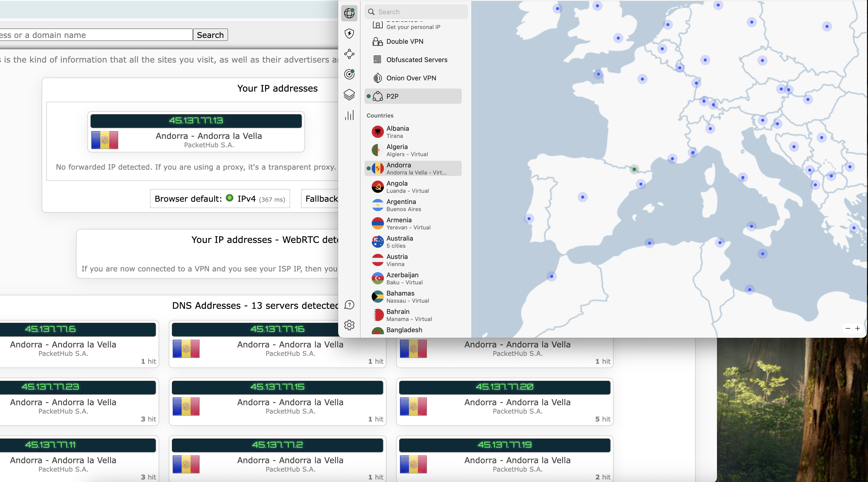Select Albania from the country list
The width and height of the screenshot is (868, 482).
pyautogui.click(x=398, y=132)
